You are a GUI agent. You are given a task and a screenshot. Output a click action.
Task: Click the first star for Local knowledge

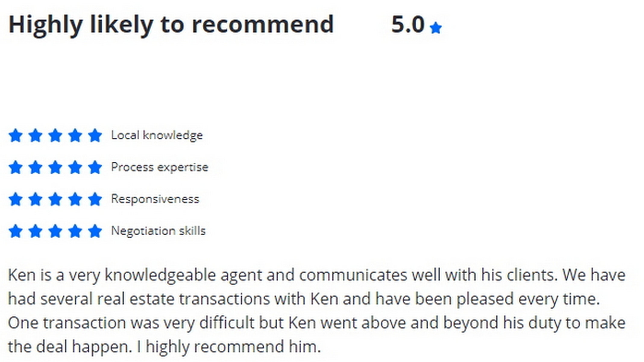(x=16, y=135)
